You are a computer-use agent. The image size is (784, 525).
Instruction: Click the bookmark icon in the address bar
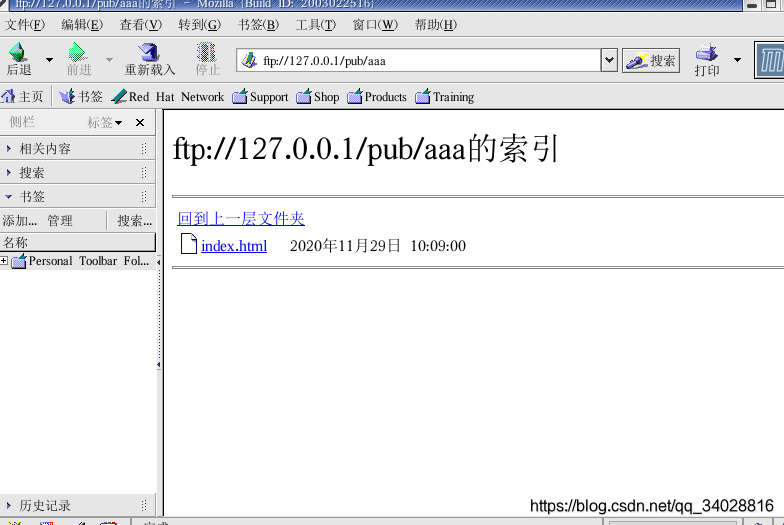coord(249,60)
